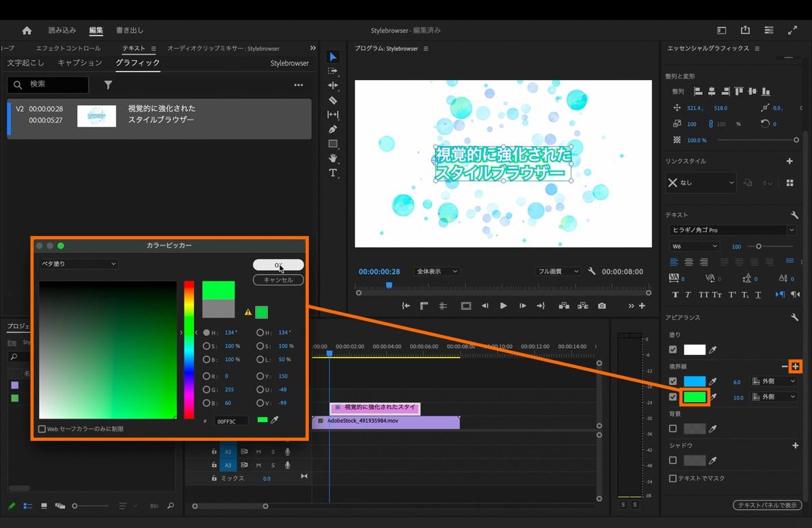Click the white fill color swatch
This screenshot has width=812, height=528.
coord(694,349)
